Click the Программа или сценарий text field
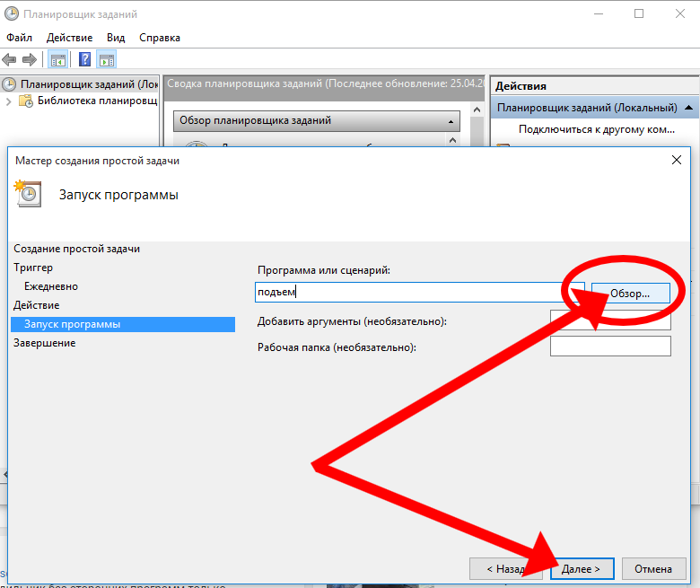This screenshot has width=700, height=588. pyautogui.click(x=419, y=292)
